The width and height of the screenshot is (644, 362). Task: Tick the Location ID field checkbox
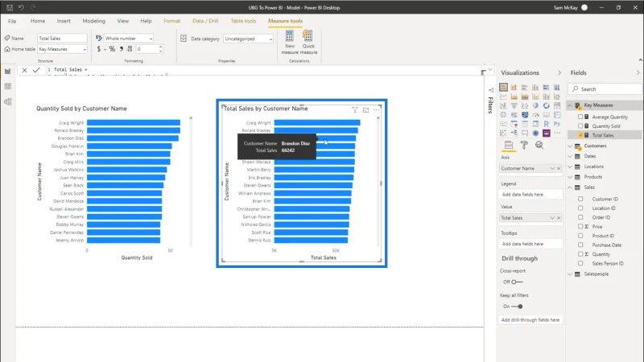[580, 208]
